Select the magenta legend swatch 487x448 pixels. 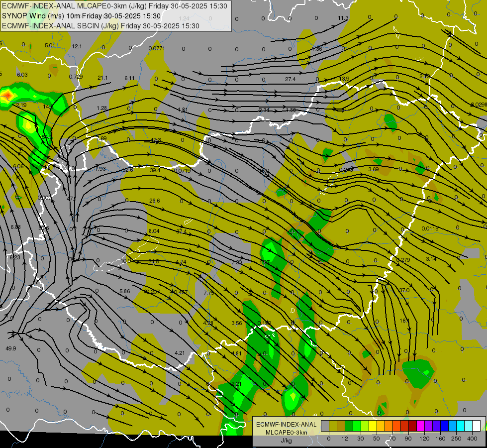click(420, 426)
